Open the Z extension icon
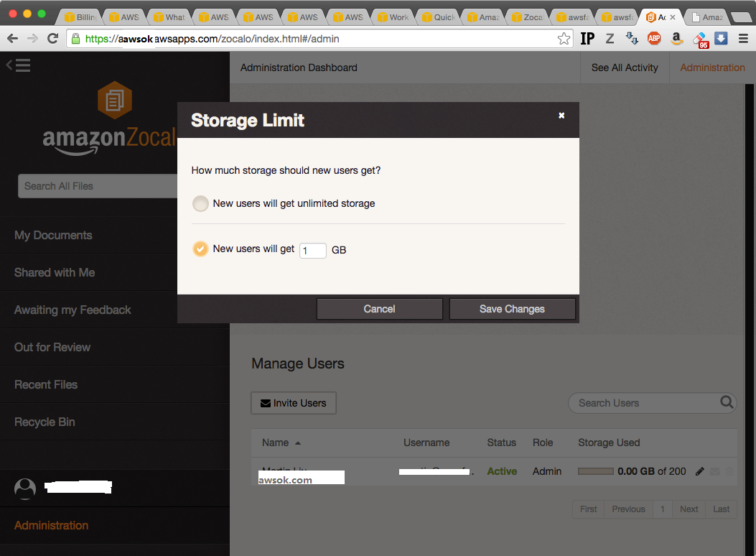The height and width of the screenshot is (556, 756). 610,39
